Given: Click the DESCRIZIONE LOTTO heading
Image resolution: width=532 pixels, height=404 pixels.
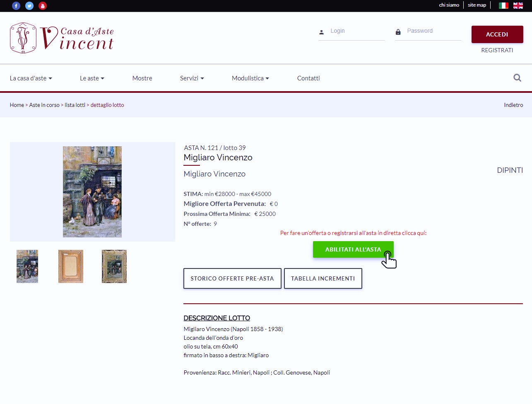Looking at the screenshot, I should (217, 318).
